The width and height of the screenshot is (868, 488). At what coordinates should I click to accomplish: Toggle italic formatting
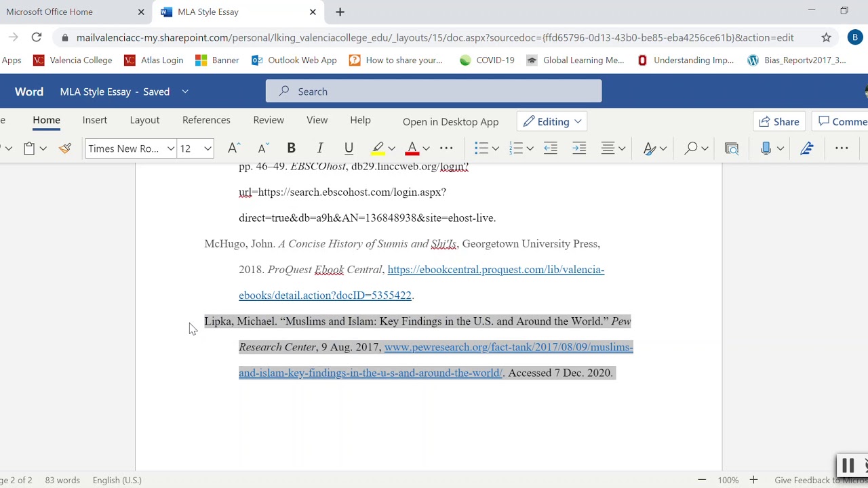(320, 148)
